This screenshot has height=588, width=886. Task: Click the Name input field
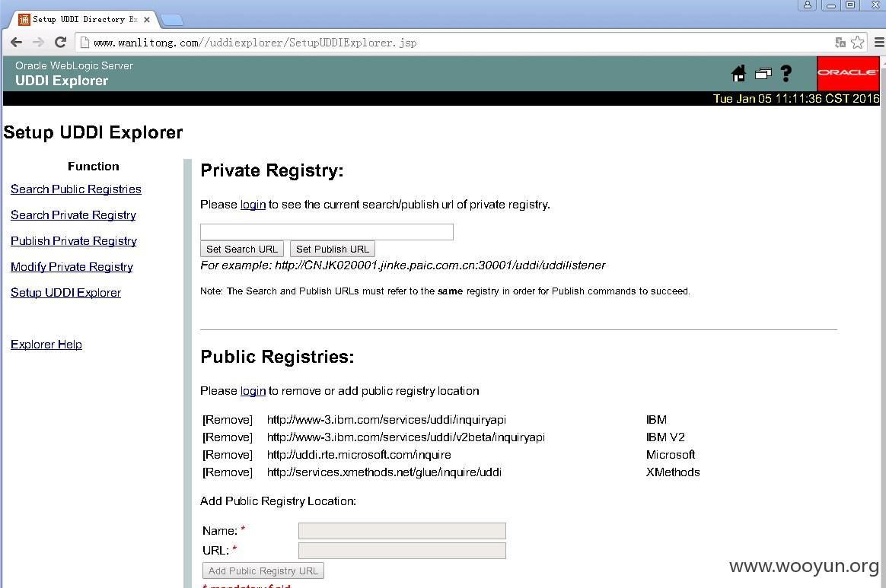click(x=402, y=531)
